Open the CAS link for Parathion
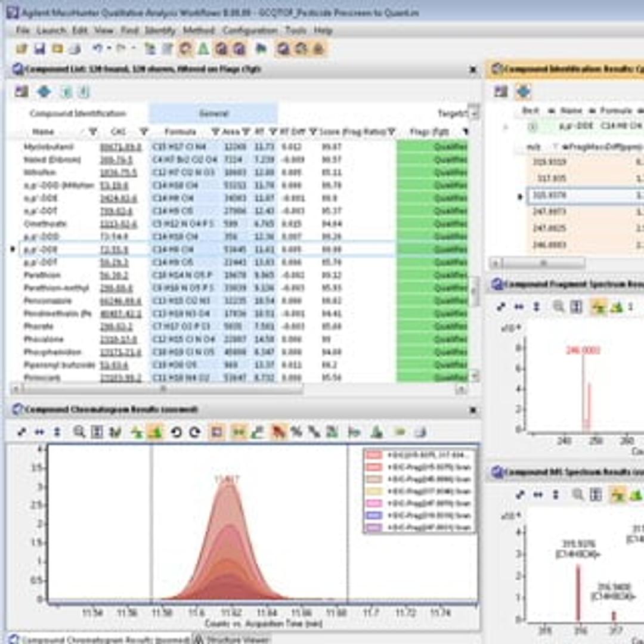Viewport: 644px width, 644px height. pyautogui.click(x=114, y=275)
